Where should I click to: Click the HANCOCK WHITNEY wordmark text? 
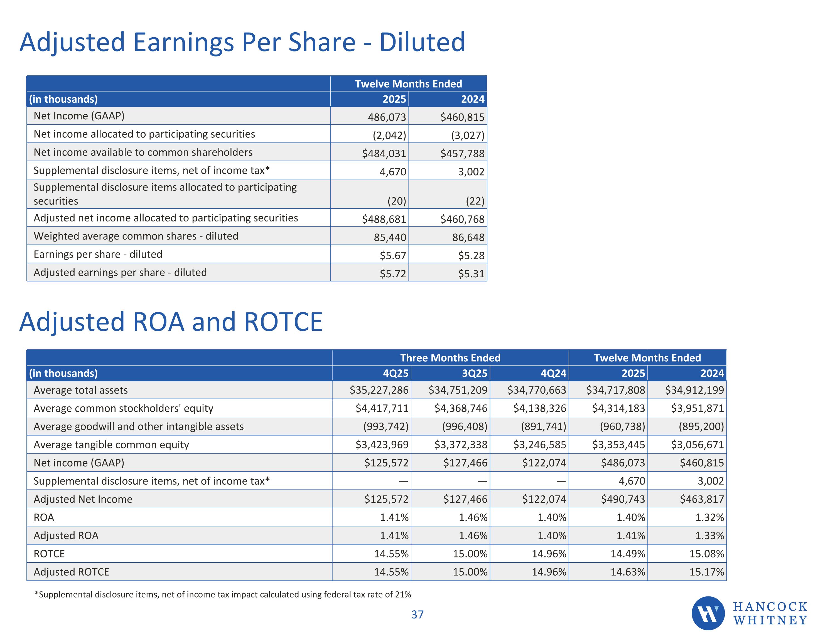770,613
